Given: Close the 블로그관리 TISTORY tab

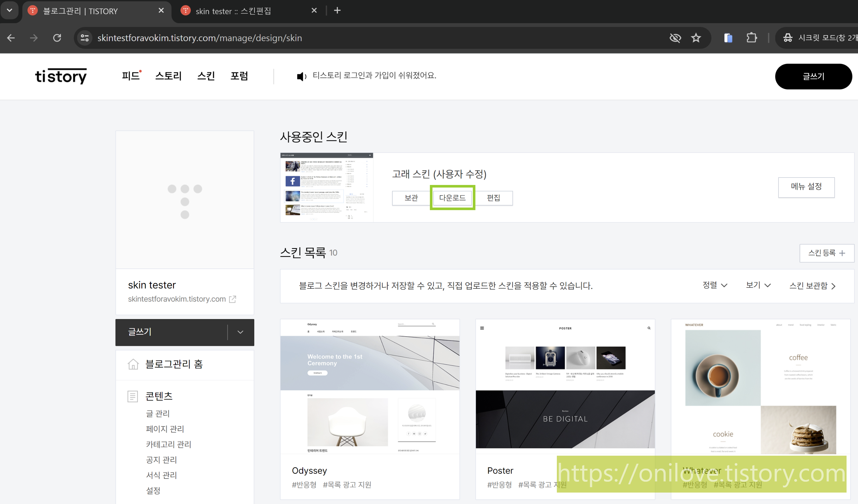Looking at the screenshot, I should coord(161,11).
